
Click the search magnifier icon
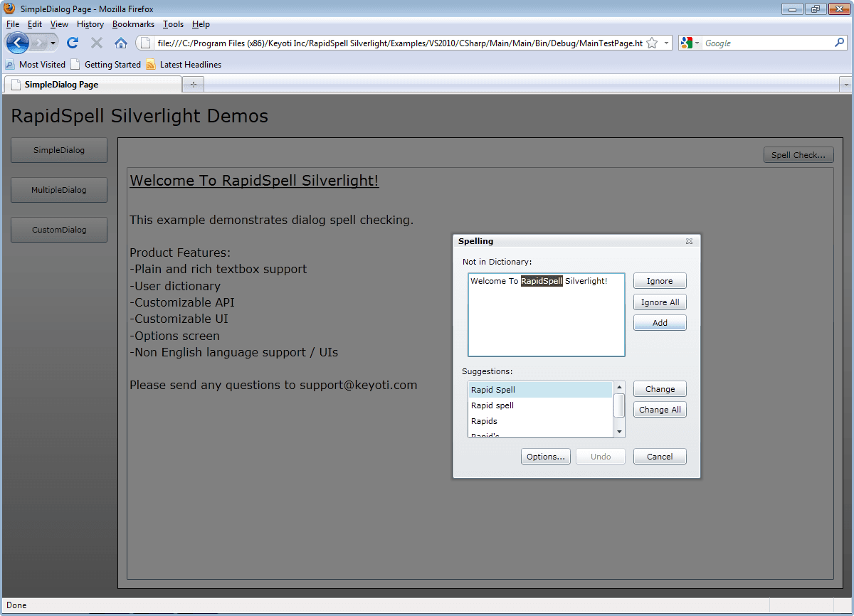pyautogui.click(x=840, y=43)
